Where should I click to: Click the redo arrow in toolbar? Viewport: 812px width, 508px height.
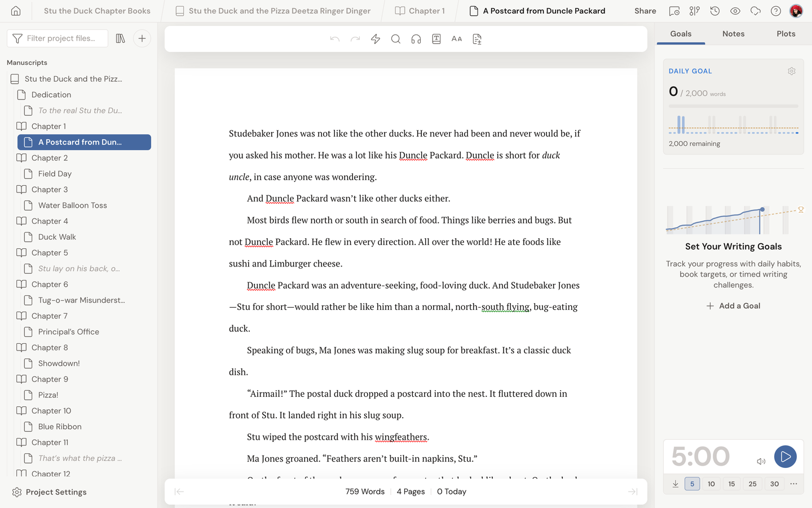pyautogui.click(x=355, y=39)
